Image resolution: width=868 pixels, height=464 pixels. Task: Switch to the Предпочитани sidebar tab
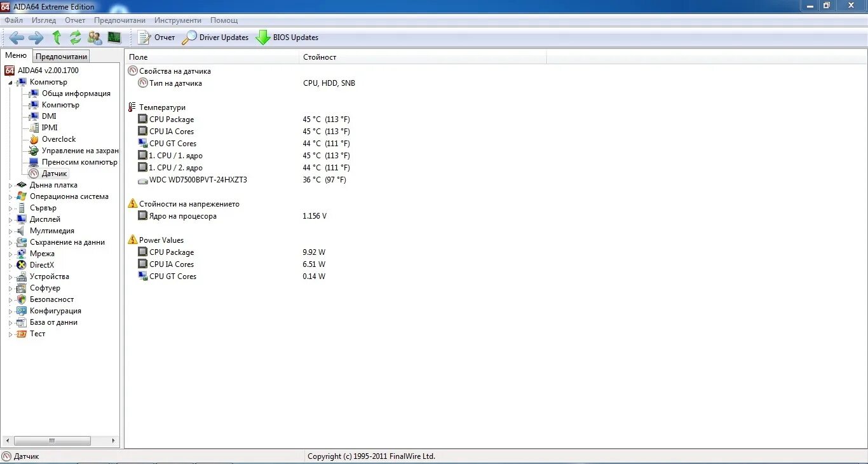61,57
